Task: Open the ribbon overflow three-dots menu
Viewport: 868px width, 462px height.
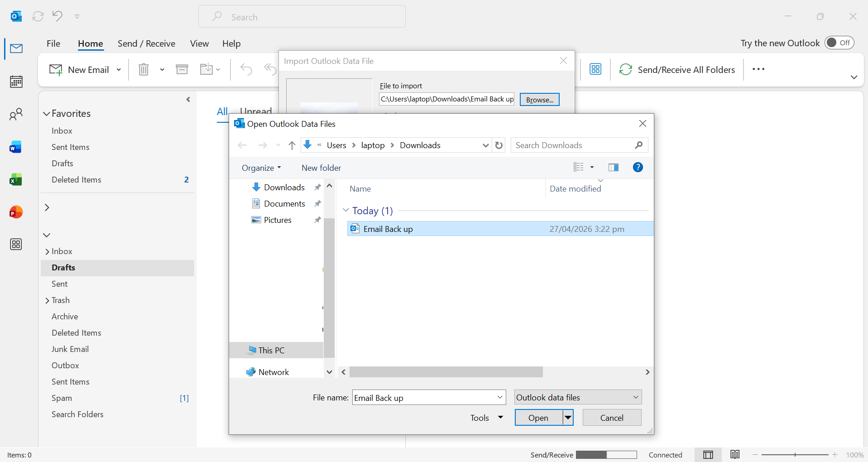Action: [x=758, y=69]
